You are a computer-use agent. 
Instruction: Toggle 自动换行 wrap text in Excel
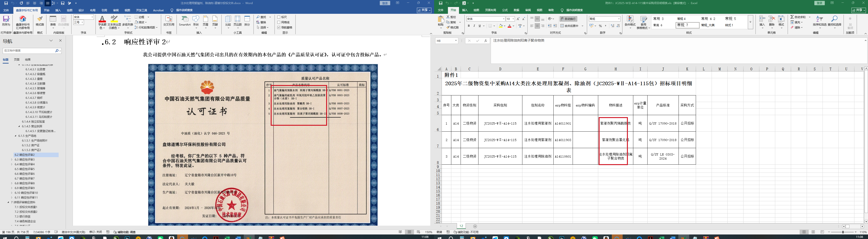click(x=569, y=19)
